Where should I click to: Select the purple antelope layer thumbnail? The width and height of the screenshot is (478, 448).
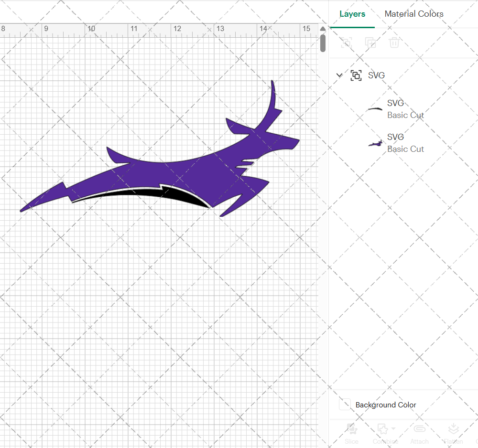(x=375, y=143)
